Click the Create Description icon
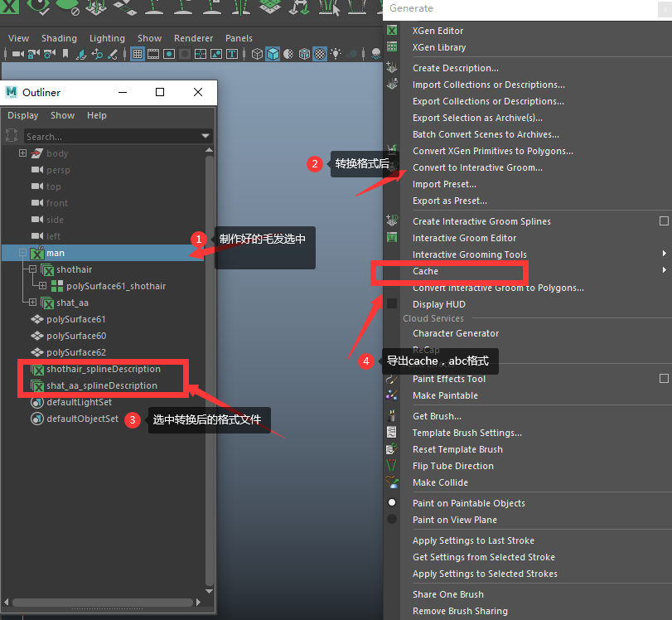 coord(392,67)
